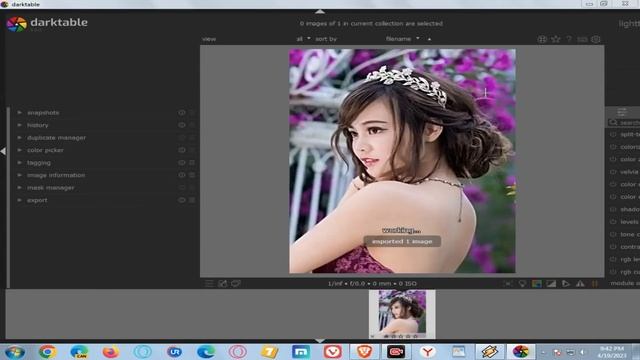Open presets menu for tagging module
640x360 pixels.
point(192,163)
